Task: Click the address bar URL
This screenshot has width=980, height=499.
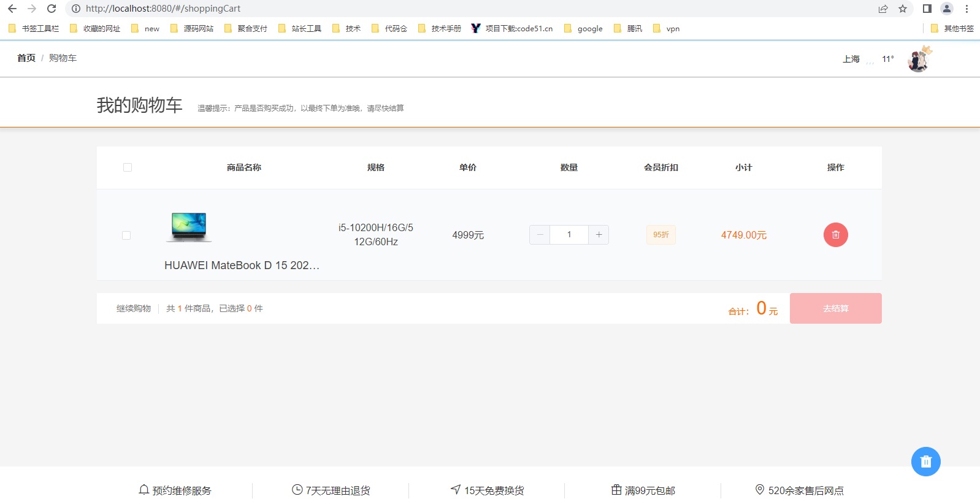Action: 163,9
